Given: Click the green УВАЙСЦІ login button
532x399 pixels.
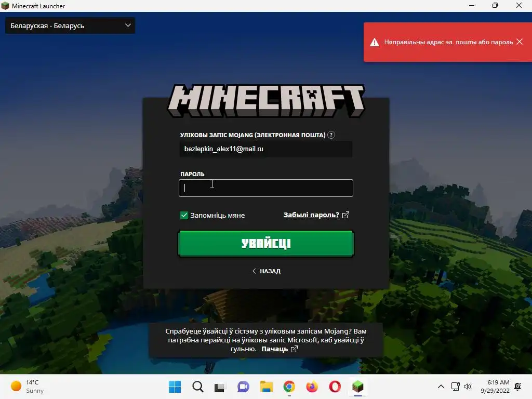Looking at the screenshot, I should 266,243.
